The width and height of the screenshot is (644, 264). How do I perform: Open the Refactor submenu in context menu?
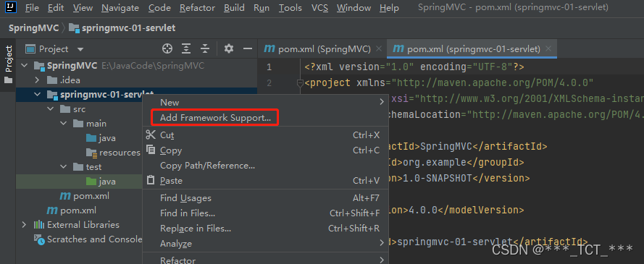pos(266,260)
